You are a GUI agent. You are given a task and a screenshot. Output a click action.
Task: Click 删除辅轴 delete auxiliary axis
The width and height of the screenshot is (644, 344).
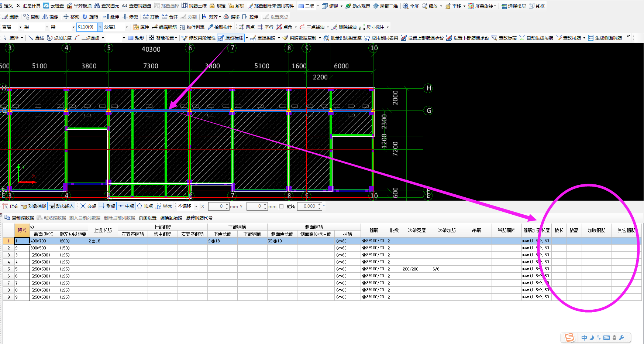(344, 27)
